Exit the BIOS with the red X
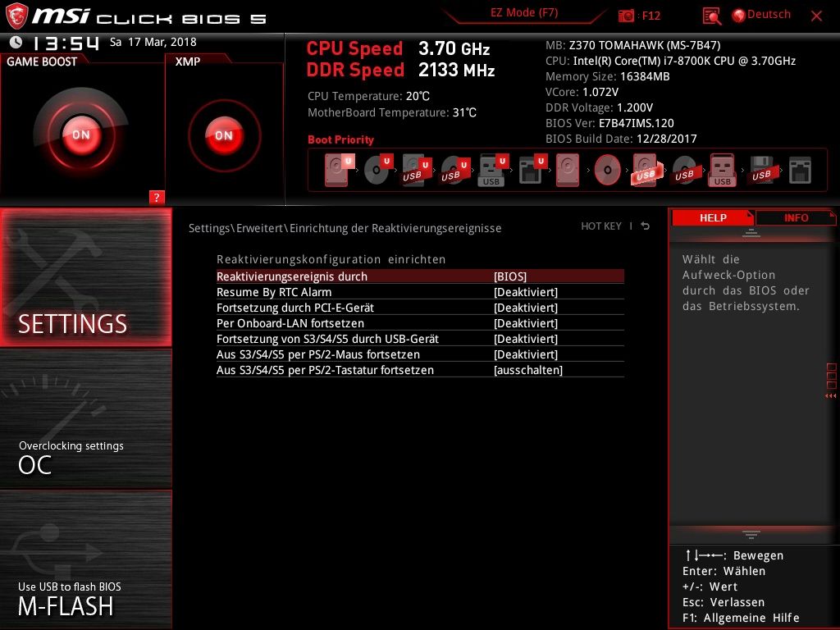840x630 pixels. tap(816, 16)
